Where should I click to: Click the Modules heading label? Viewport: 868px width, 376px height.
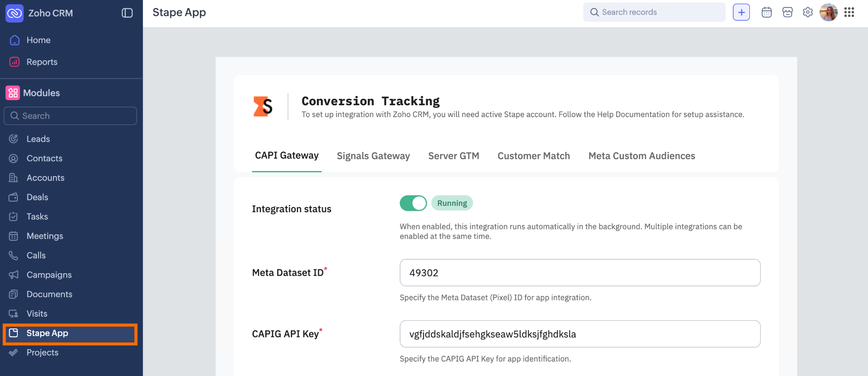42,93
